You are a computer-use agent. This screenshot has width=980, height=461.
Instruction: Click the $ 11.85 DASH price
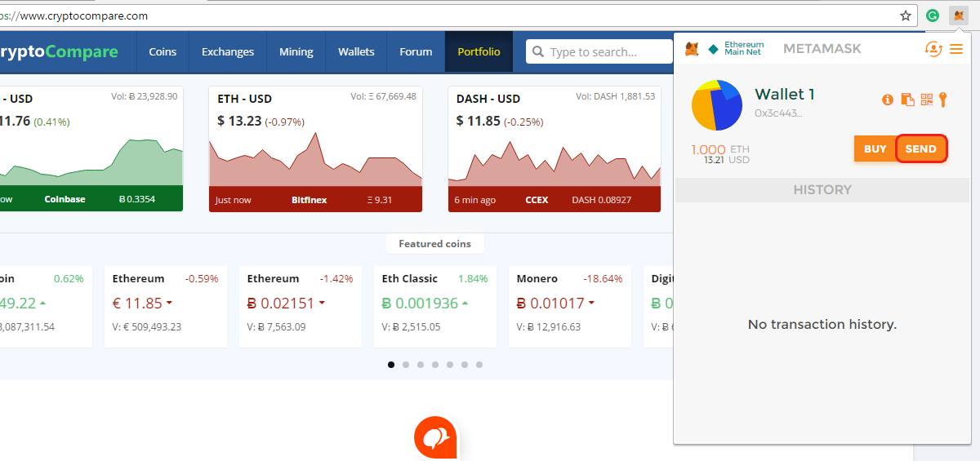pos(478,121)
